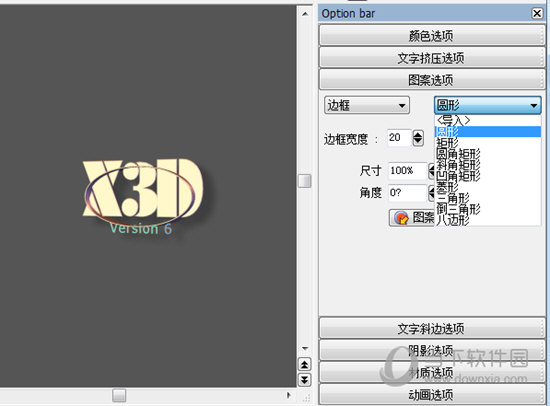The width and height of the screenshot is (550, 406).
Task: Click the page-down double arrow icon
Action: pyautogui.click(x=304, y=380)
